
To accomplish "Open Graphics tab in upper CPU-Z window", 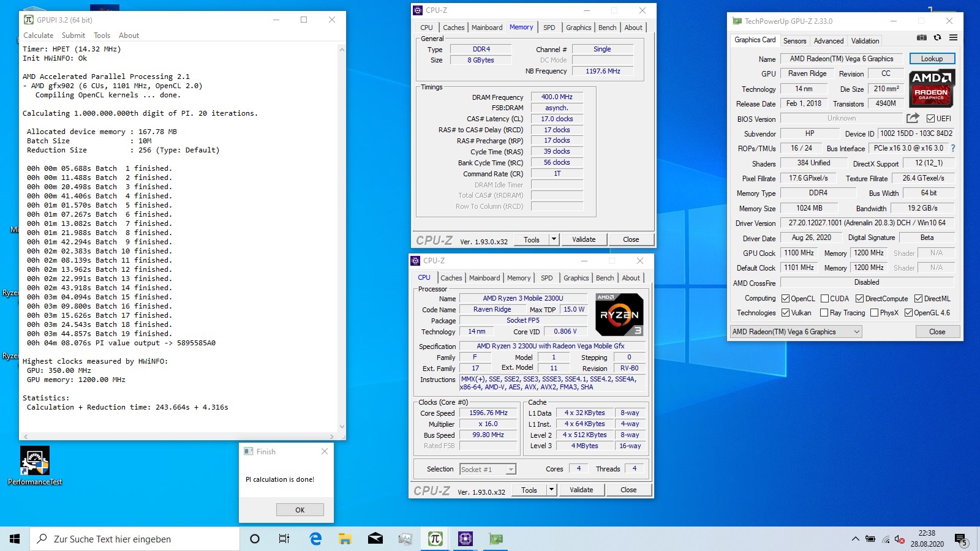I will click(579, 28).
